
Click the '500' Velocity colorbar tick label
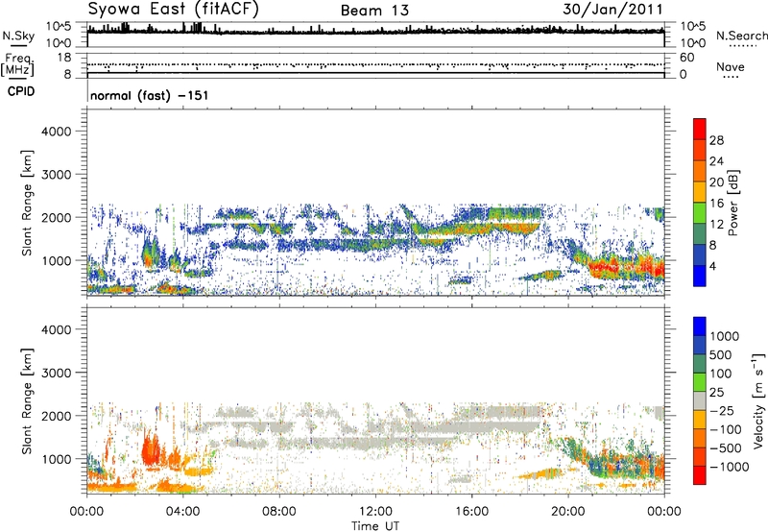[x=721, y=354]
